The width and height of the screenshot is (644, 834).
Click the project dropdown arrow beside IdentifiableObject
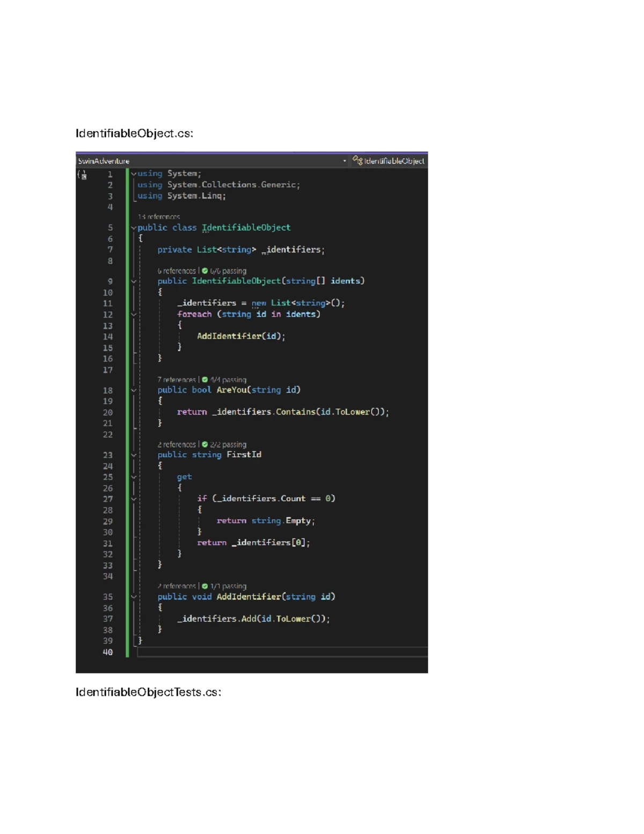pyautogui.click(x=345, y=161)
